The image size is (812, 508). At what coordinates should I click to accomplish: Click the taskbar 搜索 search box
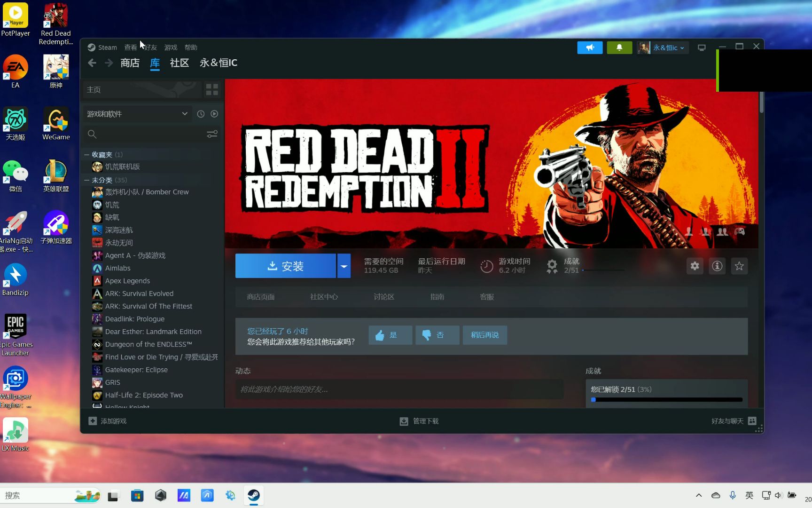click(51, 495)
